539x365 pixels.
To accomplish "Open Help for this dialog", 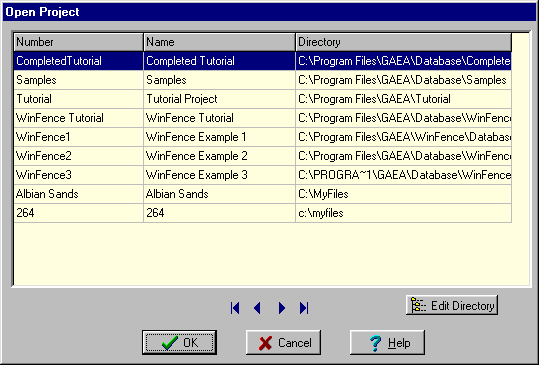I will coord(387,342).
